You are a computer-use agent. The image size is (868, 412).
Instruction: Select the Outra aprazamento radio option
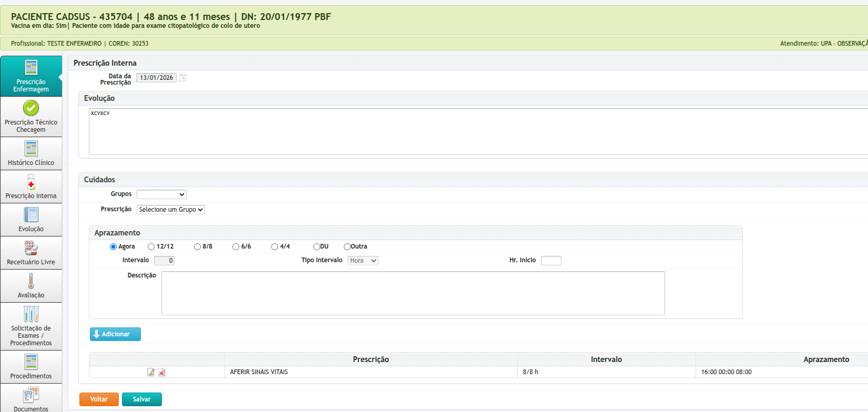pyautogui.click(x=347, y=247)
